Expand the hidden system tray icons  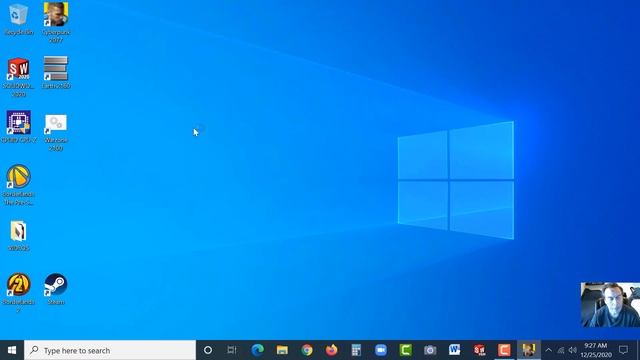[x=549, y=350]
